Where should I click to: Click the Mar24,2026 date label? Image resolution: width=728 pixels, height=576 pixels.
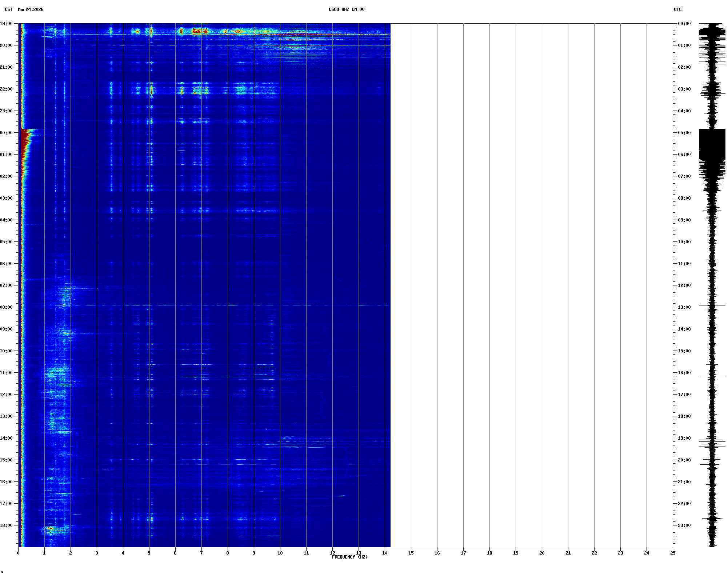coord(31,9)
